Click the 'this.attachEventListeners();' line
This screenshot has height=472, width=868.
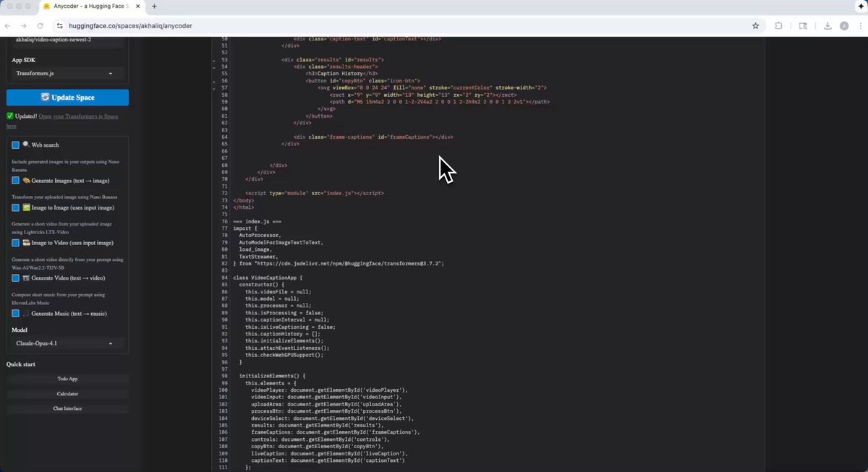pos(287,348)
